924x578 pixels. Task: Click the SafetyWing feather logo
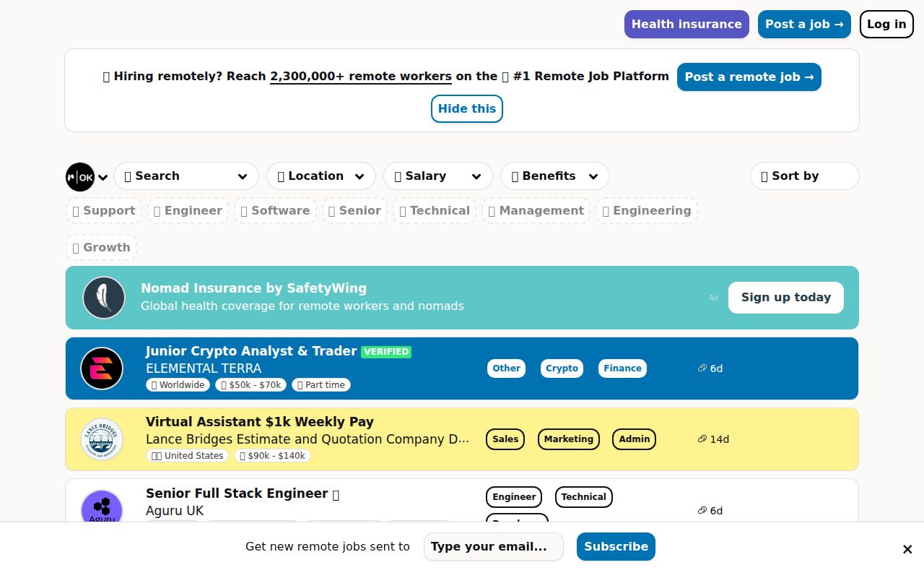click(x=104, y=297)
